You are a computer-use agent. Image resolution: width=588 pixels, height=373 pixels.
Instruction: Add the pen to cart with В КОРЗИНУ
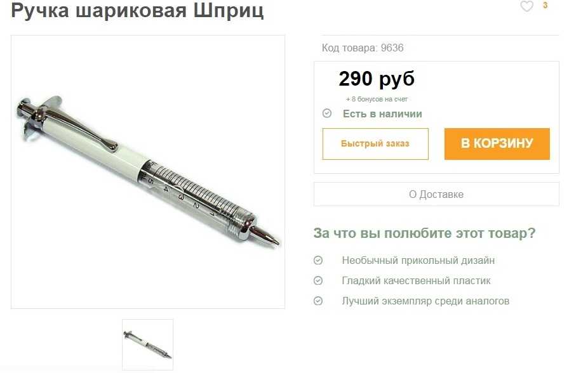coord(497,144)
